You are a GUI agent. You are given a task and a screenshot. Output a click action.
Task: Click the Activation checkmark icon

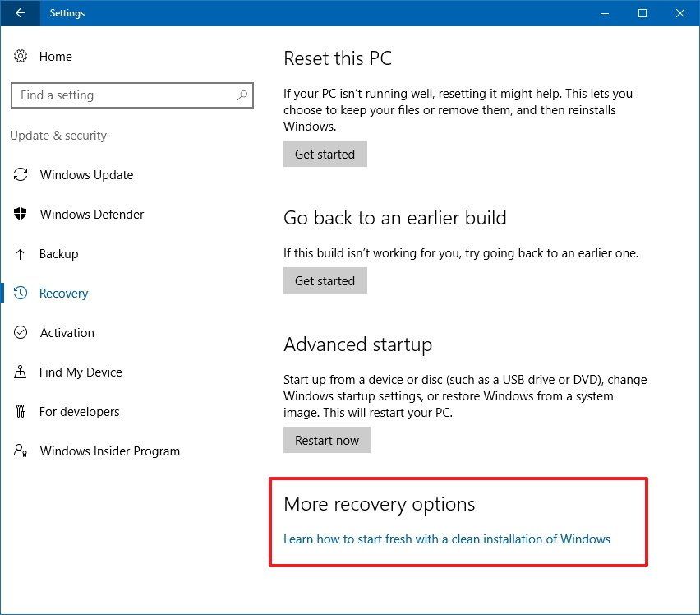(21, 332)
